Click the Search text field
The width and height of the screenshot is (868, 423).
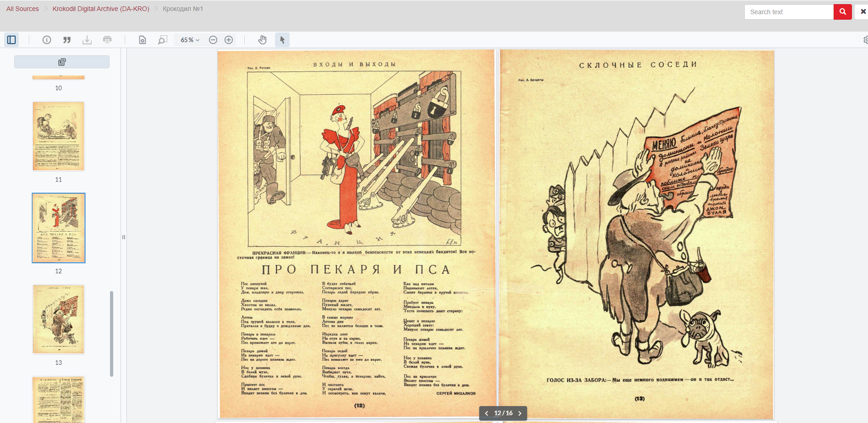point(789,12)
